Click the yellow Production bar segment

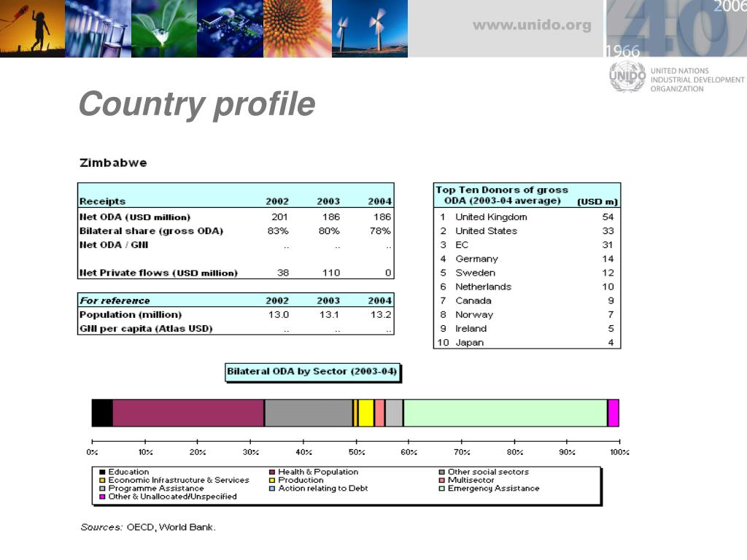366,413
